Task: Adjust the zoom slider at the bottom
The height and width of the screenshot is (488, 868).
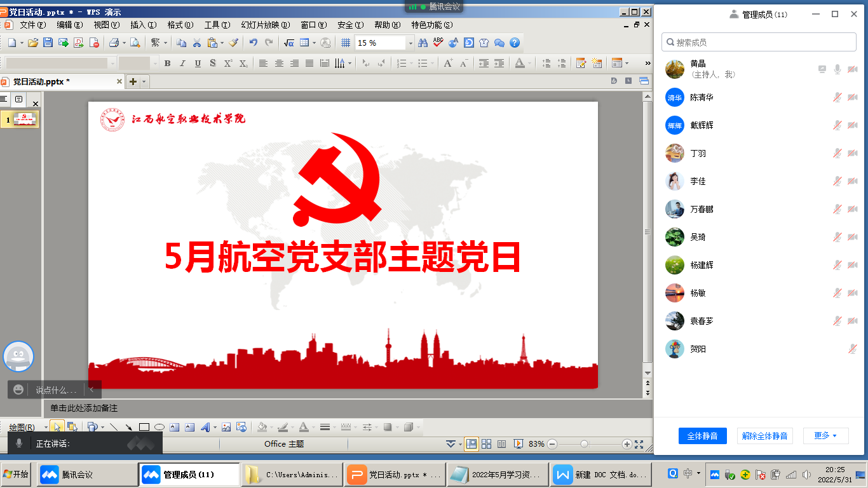Action: [x=583, y=444]
